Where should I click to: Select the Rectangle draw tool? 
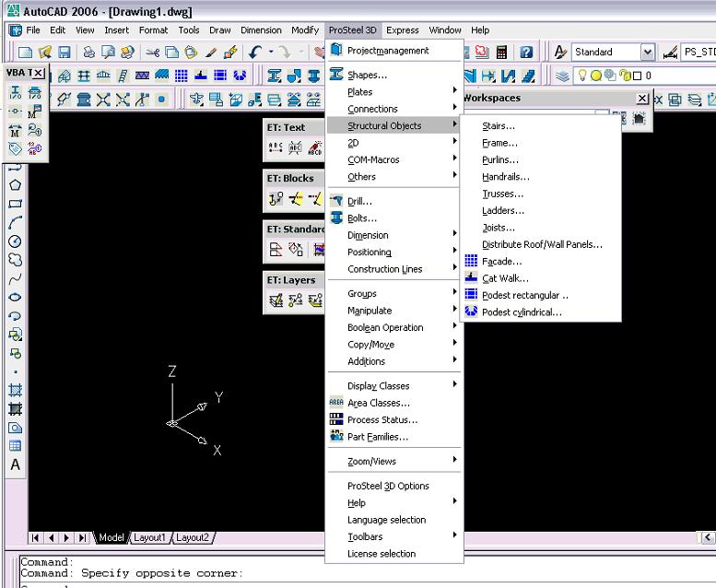tap(15, 204)
